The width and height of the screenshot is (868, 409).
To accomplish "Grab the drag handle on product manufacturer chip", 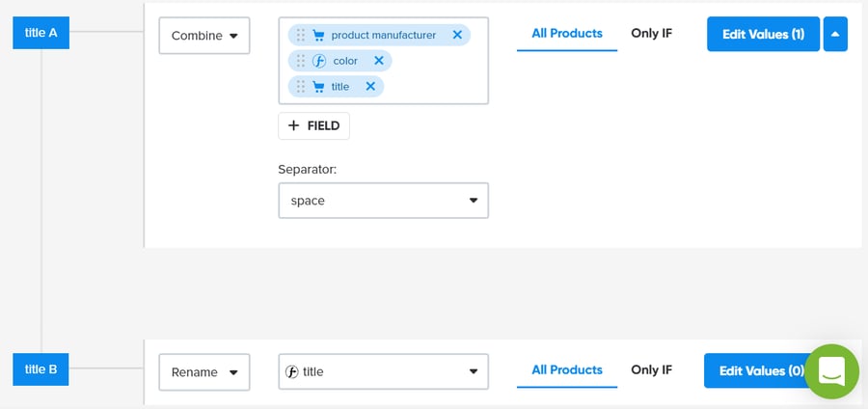I will [301, 35].
